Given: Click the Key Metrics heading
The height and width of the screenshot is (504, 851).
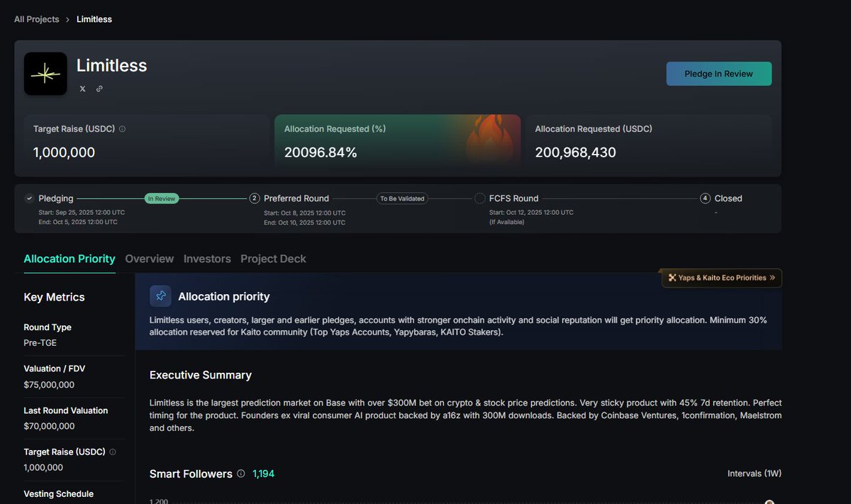Looking at the screenshot, I should [54, 297].
